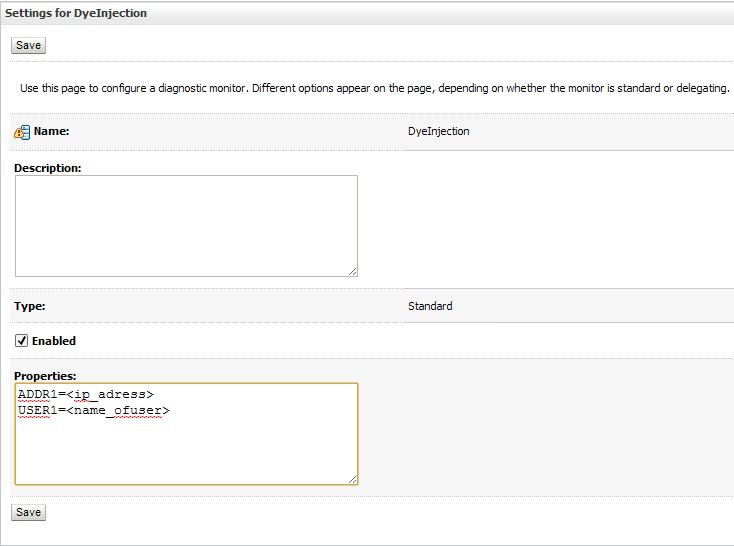
Task: Click the Enabled label text
Action: 54,341
